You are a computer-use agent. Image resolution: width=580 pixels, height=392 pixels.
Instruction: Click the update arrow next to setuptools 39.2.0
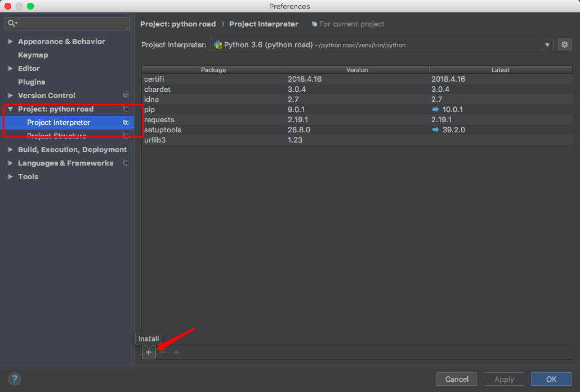(435, 130)
